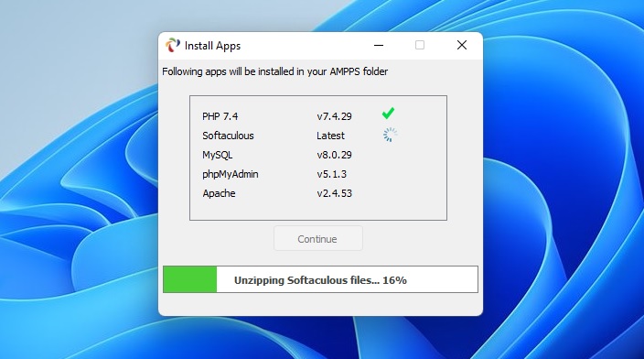Select the PHP 7.4 row label
This screenshot has height=359, width=644.
[x=220, y=116]
